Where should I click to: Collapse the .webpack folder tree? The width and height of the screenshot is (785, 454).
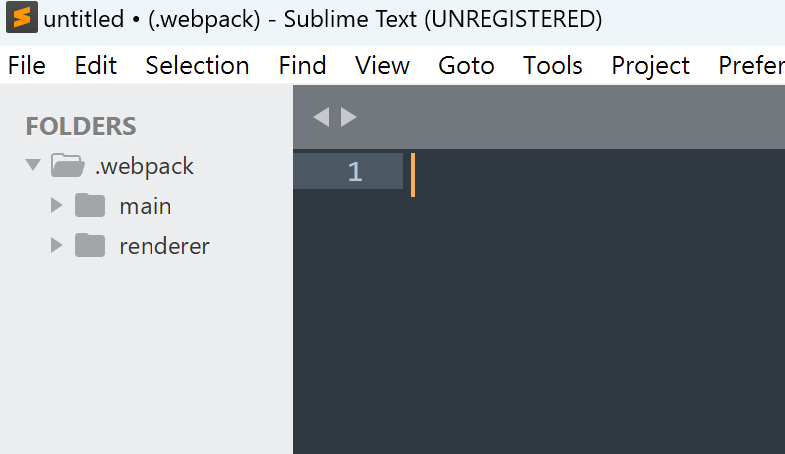(33, 165)
